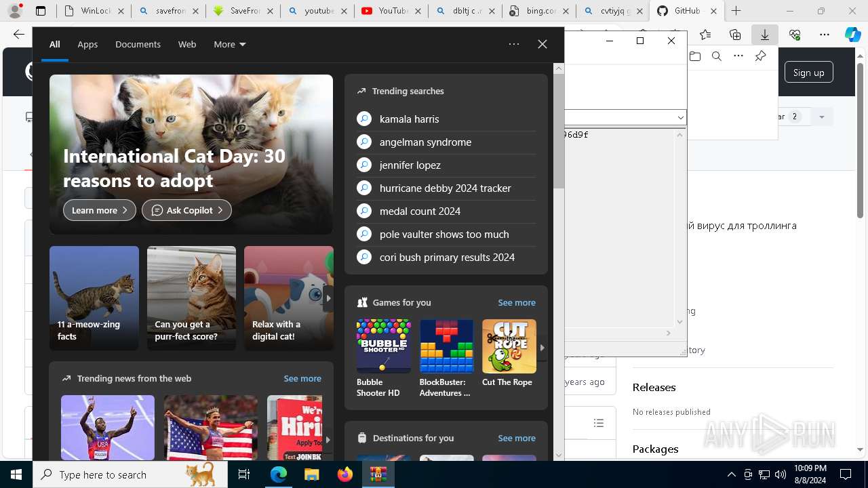Viewport: 868px width, 488px height.
Task: Open Edge Settings and more menu
Action: pyautogui.click(x=825, y=35)
